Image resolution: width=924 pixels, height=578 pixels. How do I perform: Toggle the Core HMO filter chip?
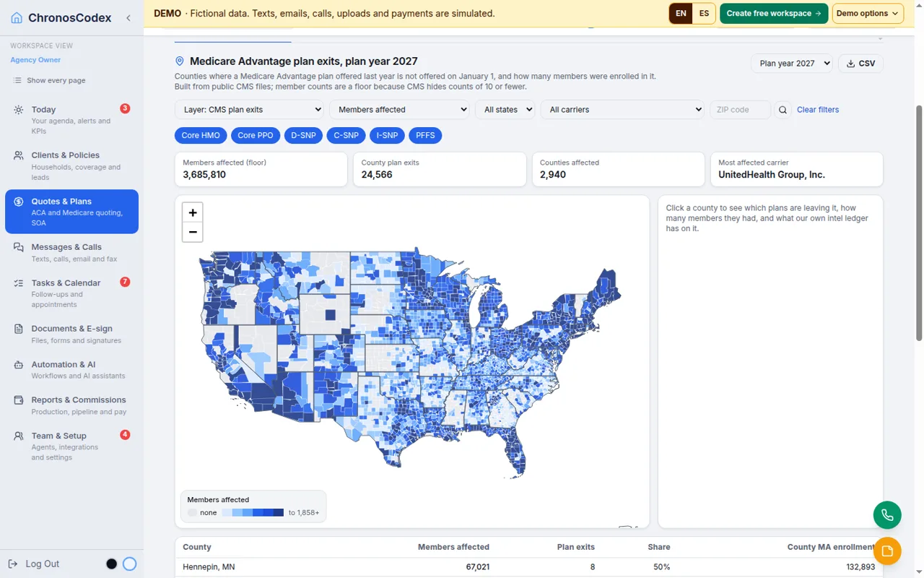201,135
